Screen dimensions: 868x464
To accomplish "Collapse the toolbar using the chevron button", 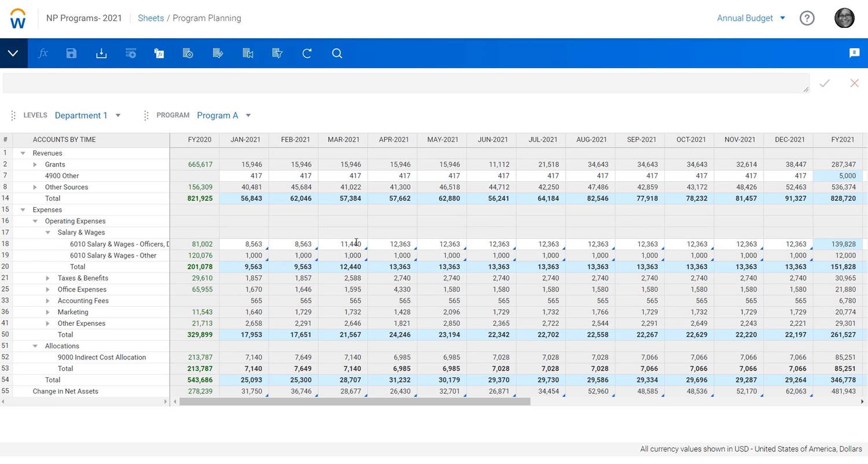I will click(x=13, y=53).
